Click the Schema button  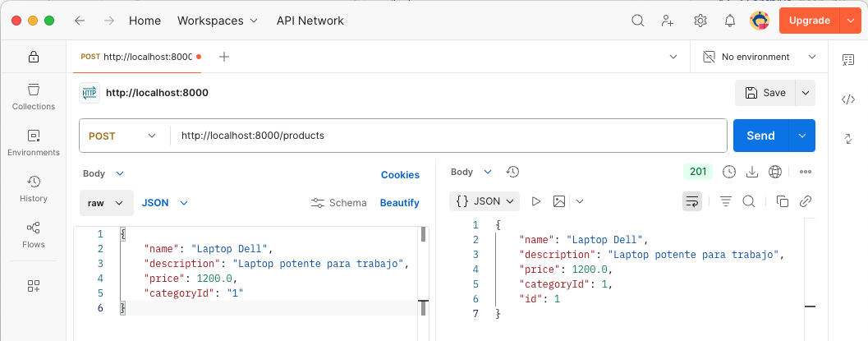click(x=339, y=203)
